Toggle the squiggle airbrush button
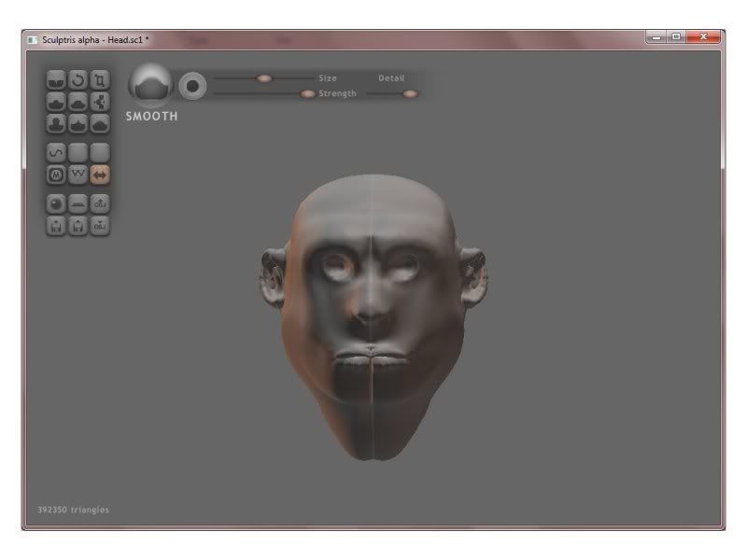747x560 pixels. (x=56, y=151)
